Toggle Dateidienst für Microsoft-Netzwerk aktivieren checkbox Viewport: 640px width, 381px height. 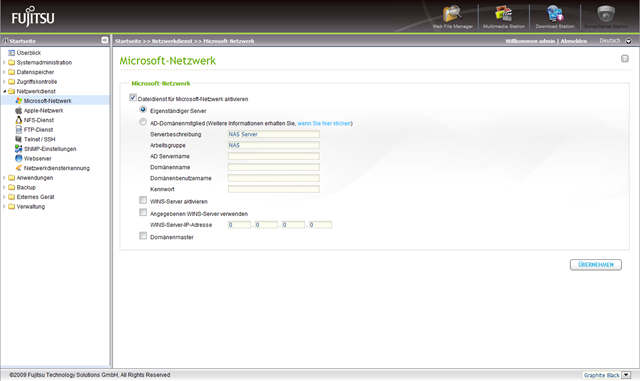[133, 98]
